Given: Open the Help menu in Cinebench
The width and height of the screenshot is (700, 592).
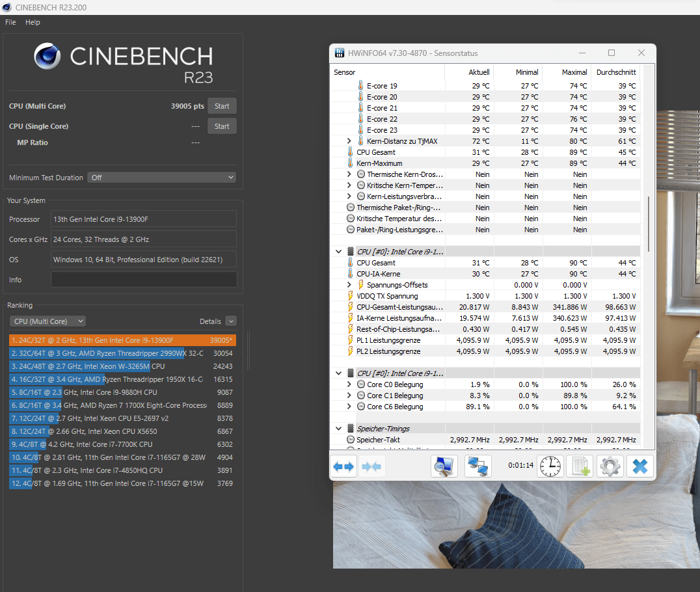Looking at the screenshot, I should [x=33, y=22].
